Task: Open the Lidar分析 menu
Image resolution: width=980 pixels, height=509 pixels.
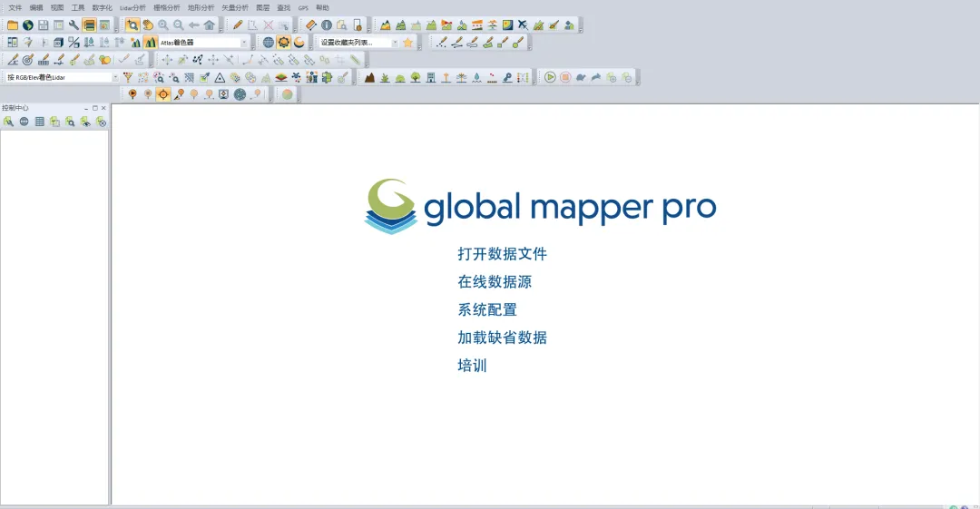Action: coord(132,7)
